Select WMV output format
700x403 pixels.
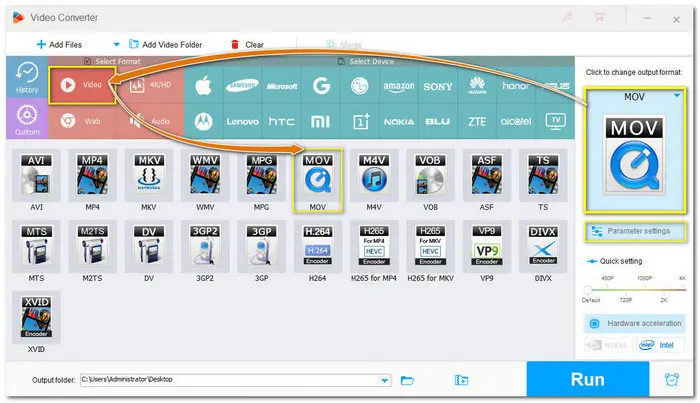[205, 175]
